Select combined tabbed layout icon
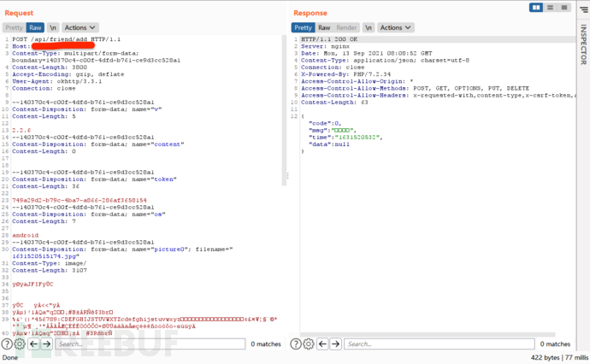 564,8
